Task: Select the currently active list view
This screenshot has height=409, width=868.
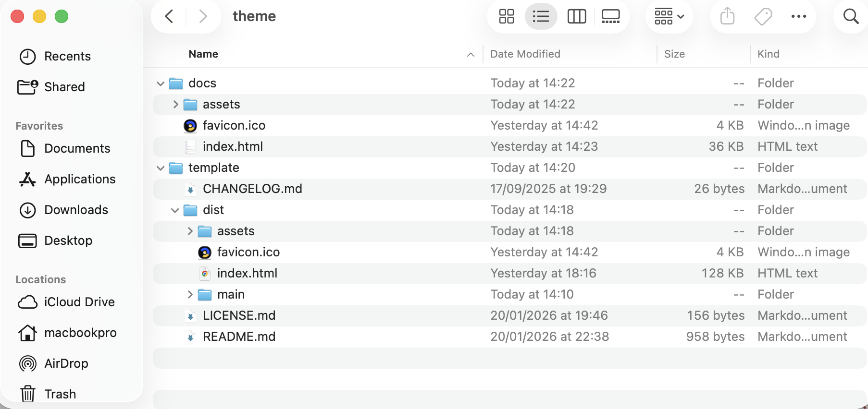Action: point(541,16)
